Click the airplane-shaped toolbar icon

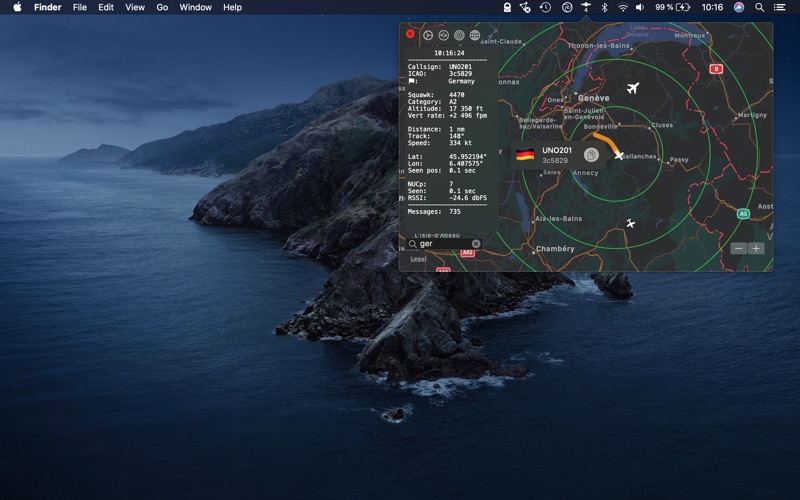coord(428,35)
